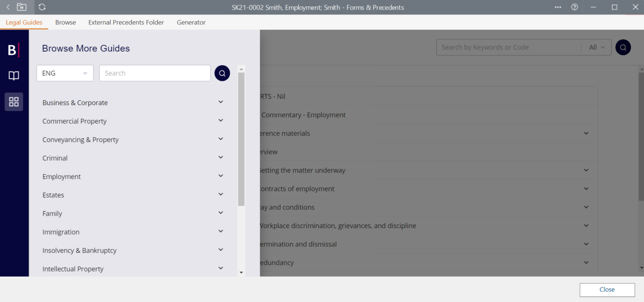Image resolution: width=644 pixels, height=302 pixels.
Task: Select the Criminal guide category
Action: (x=55, y=158)
